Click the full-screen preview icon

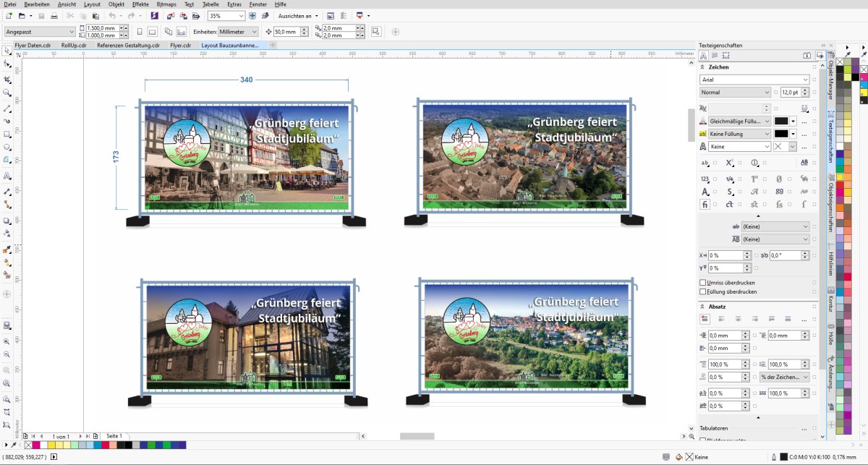coord(252,15)
